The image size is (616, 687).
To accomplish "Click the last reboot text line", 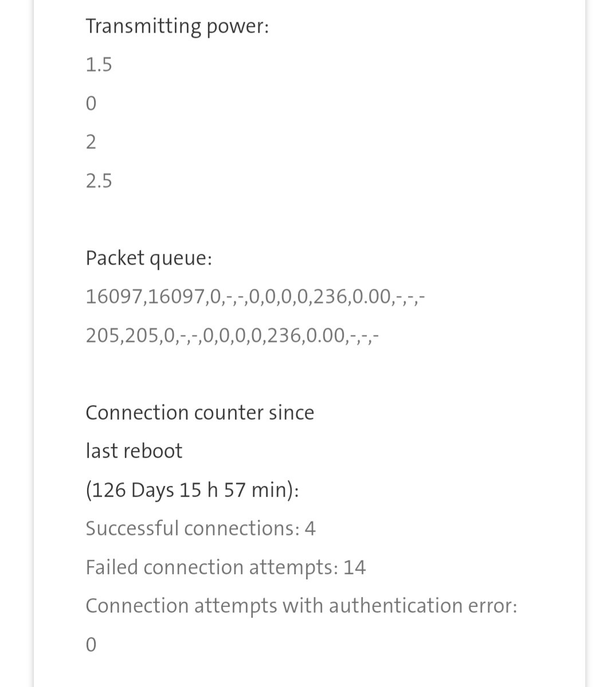I will pyautogui.click(x=134, y=451).
